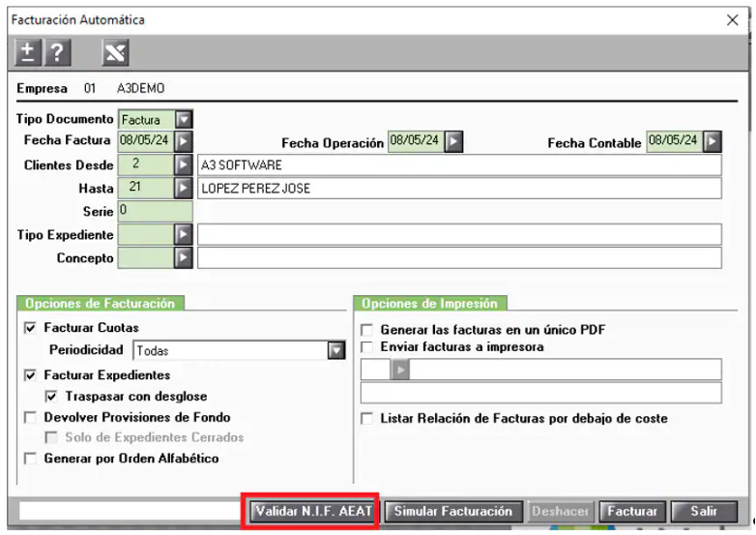Screen dimensions: 756x535
Task: Click the Salir button
Action: point(704,512)
